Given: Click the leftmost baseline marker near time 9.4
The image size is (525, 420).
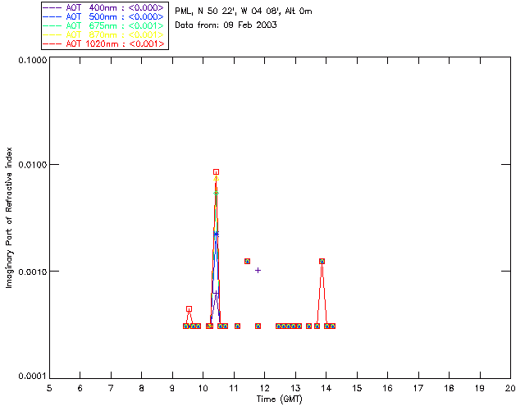Looking at the screenshot, I should point(186,326).
